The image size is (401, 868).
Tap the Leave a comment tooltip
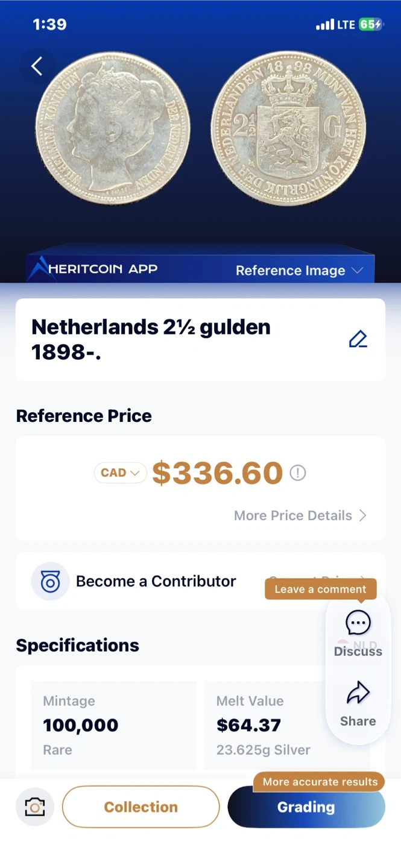(x=320, y=589)
